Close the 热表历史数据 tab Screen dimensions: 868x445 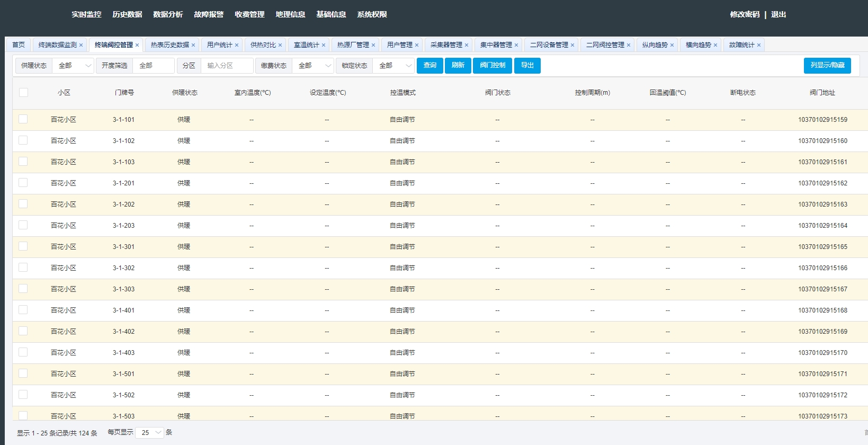coord(193,45)
